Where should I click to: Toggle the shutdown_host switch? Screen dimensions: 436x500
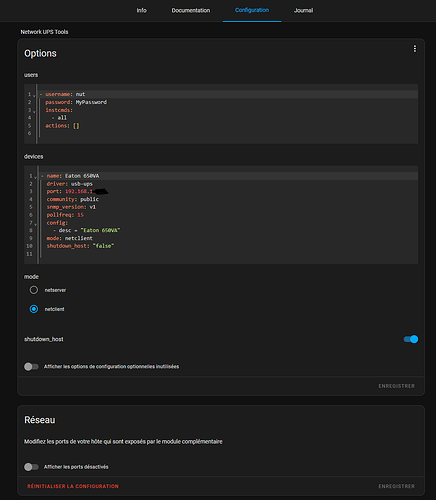tap(411, 339)
